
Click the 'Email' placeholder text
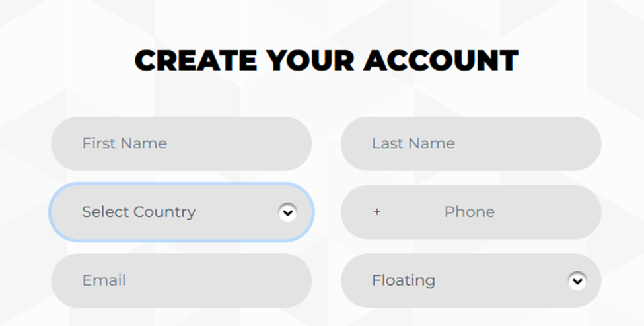pos(104,280)
